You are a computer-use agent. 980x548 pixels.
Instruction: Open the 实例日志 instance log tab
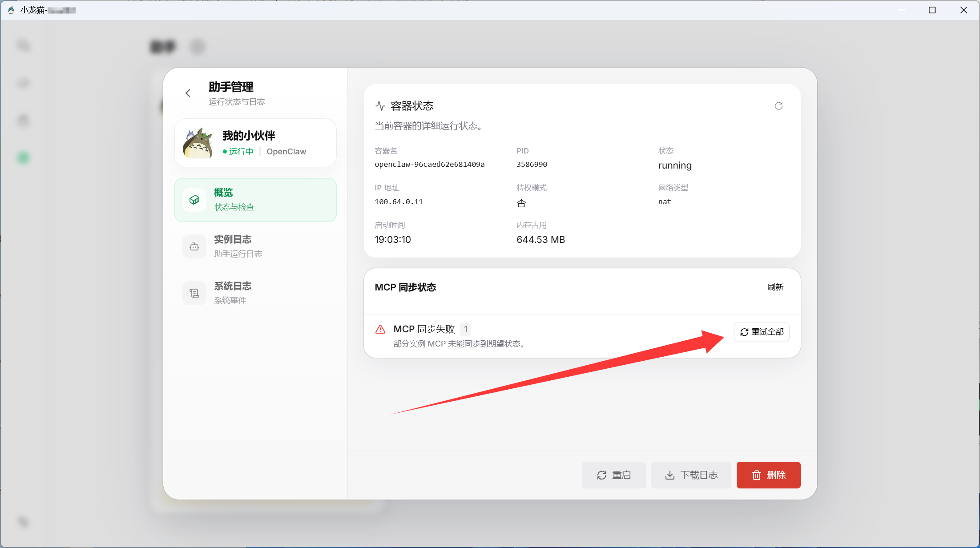coord(255,246)
